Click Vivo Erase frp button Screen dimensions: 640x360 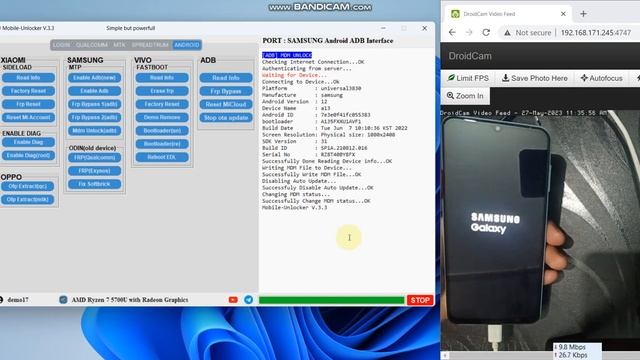(162, 91)
